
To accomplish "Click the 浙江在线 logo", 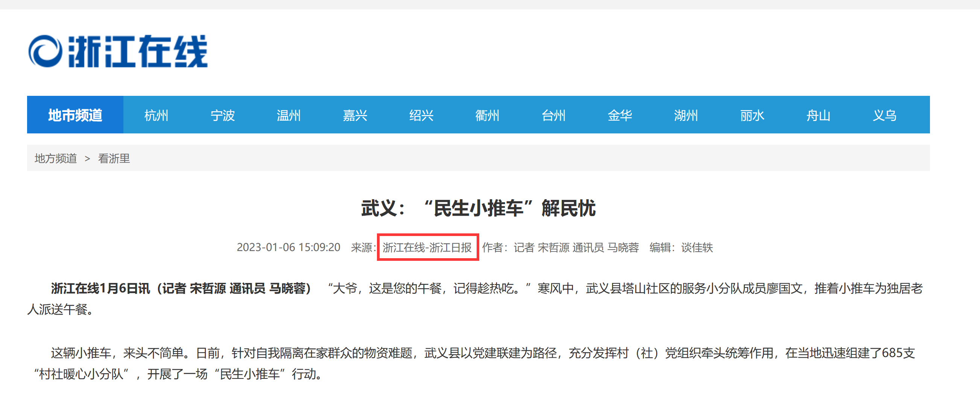I will coord(118,51).
